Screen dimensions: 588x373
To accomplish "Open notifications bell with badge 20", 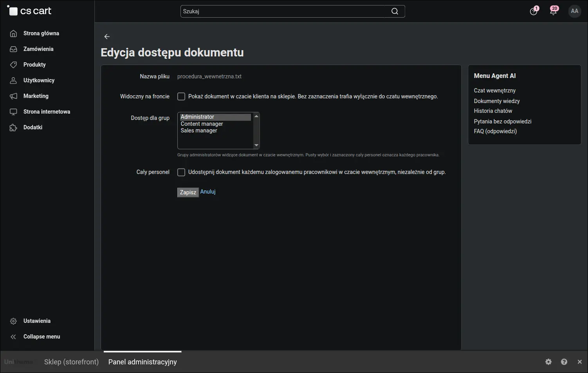I will 554,11.
